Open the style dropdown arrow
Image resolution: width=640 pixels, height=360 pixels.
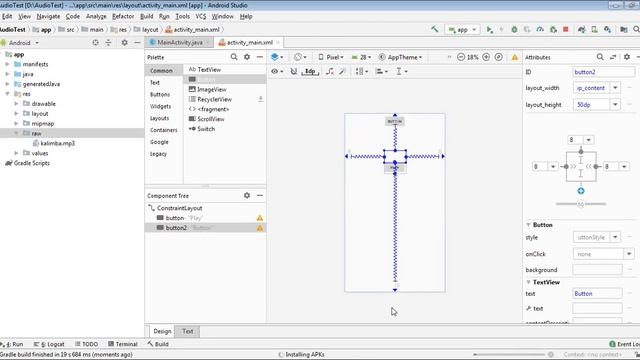pos(615,237)
